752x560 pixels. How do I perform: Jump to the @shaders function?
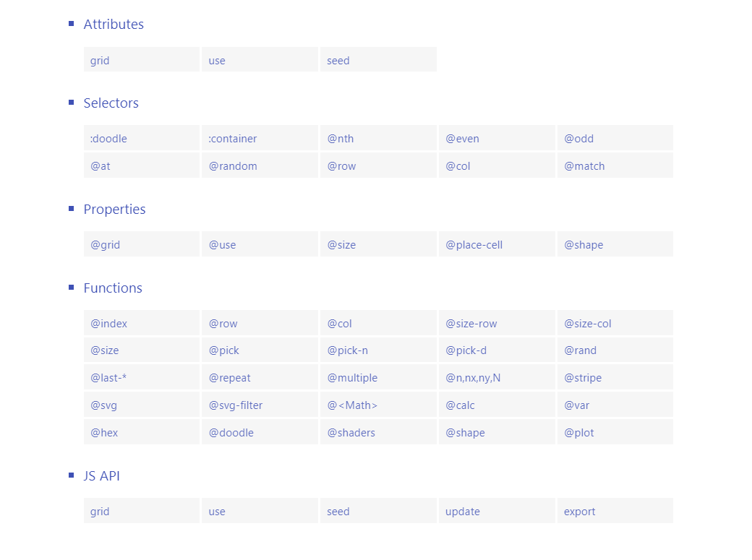pos(378,431)
